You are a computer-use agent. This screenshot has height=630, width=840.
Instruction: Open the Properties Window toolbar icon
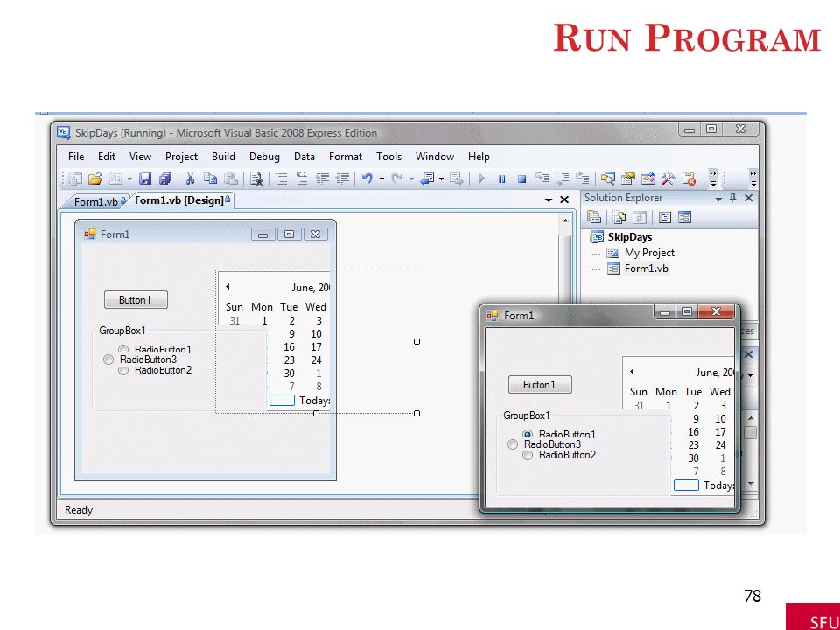tap(628, 178)
